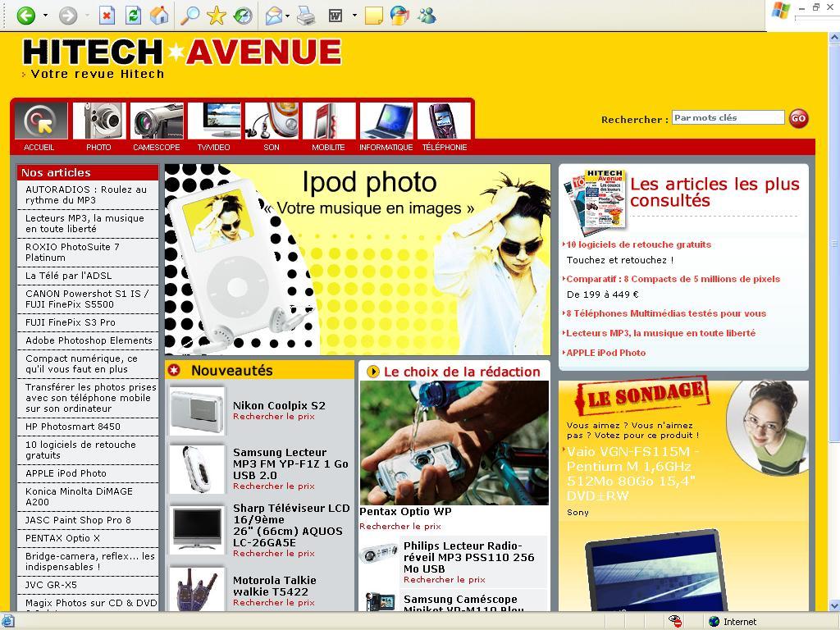Print the page with the printer icon

pos(306,16)
